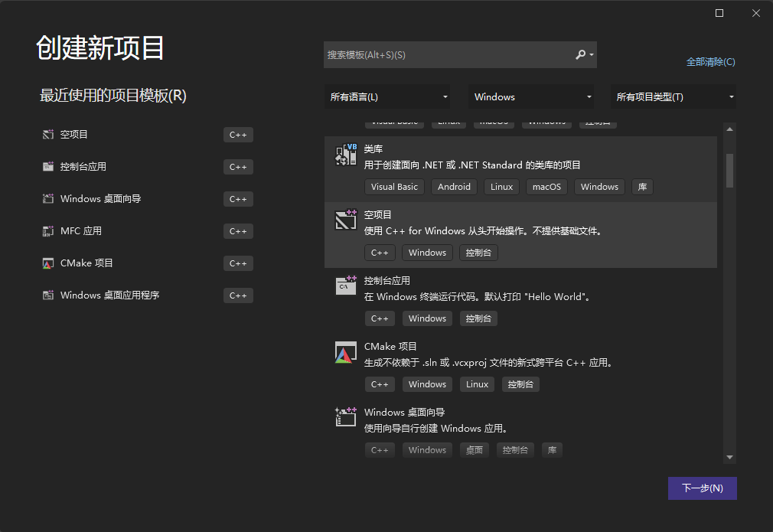This screenshot has height=532, width=773.
Task: Select the 空项目 icon in recent templates
Action: coord(47,134)
